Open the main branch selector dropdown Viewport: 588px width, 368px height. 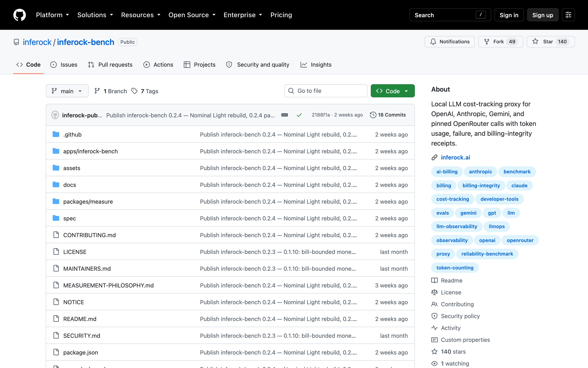[x=67, y=91]
